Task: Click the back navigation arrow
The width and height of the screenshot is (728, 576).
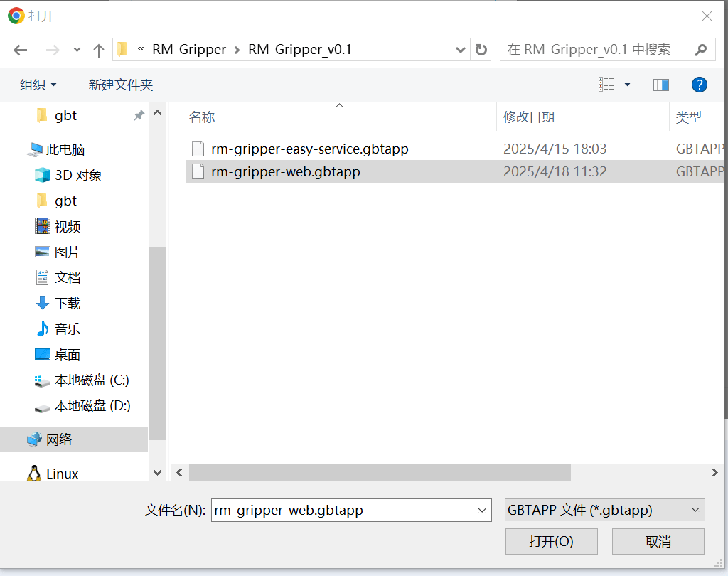Action: pos(21,50)
